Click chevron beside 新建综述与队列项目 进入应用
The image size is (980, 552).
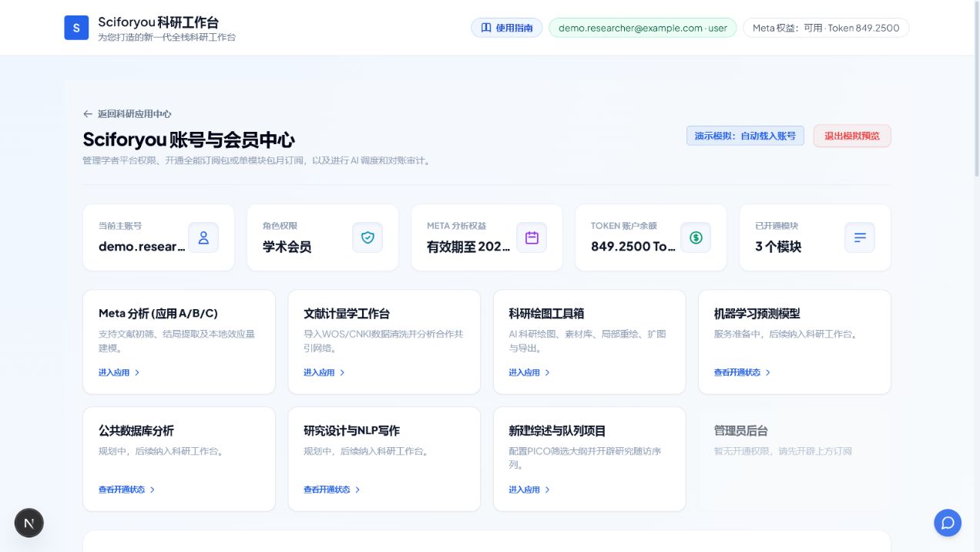[x=547, y=490]
